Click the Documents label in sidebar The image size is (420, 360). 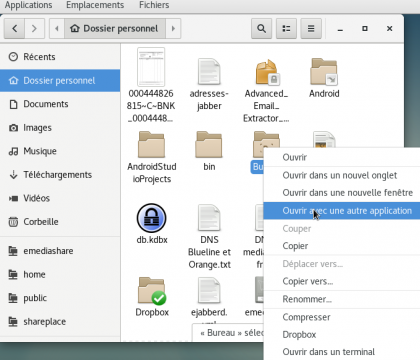coord(46,104)
